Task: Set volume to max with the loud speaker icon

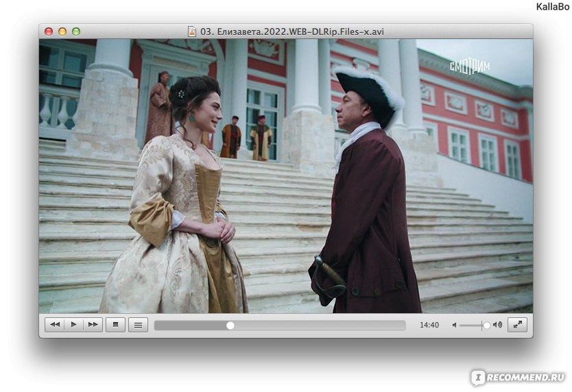Action: click(x=497, y=325)
